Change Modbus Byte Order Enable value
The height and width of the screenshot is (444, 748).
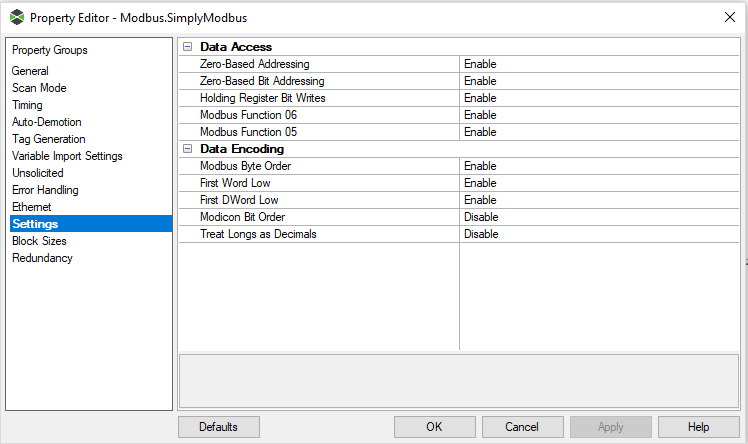(x=599, y=166)
